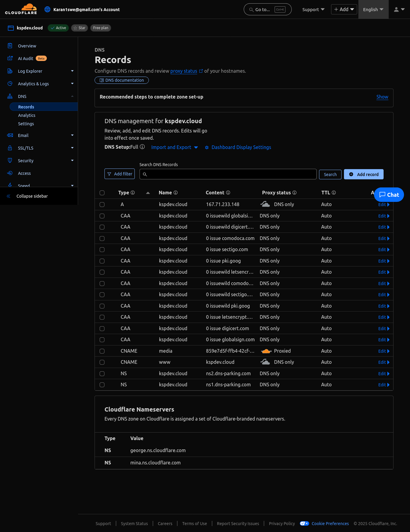Click the Proxy status column info icon
The height and width of the screenshot is (532, 410).
click(x=294, y=193)
